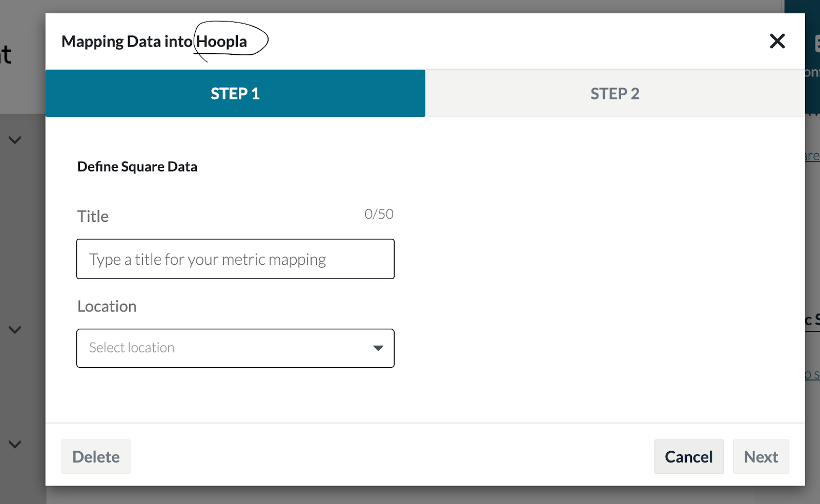Close the Mapping Data into Hoopla dialog
820x504 pixels.
pos(777,41)
